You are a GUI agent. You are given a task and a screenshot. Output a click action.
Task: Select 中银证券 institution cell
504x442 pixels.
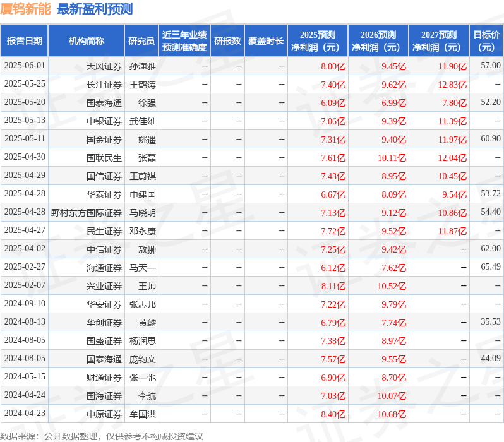click(x=104, y=121)
